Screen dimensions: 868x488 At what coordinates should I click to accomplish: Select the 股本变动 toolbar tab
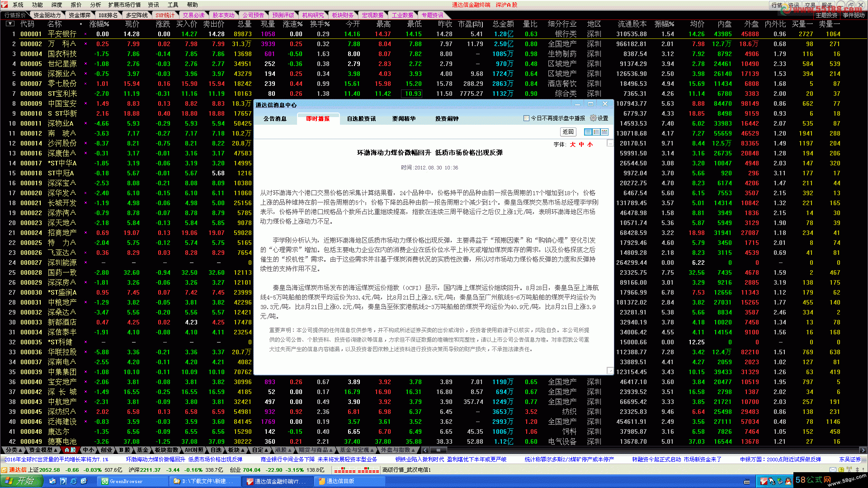[223, 15]
